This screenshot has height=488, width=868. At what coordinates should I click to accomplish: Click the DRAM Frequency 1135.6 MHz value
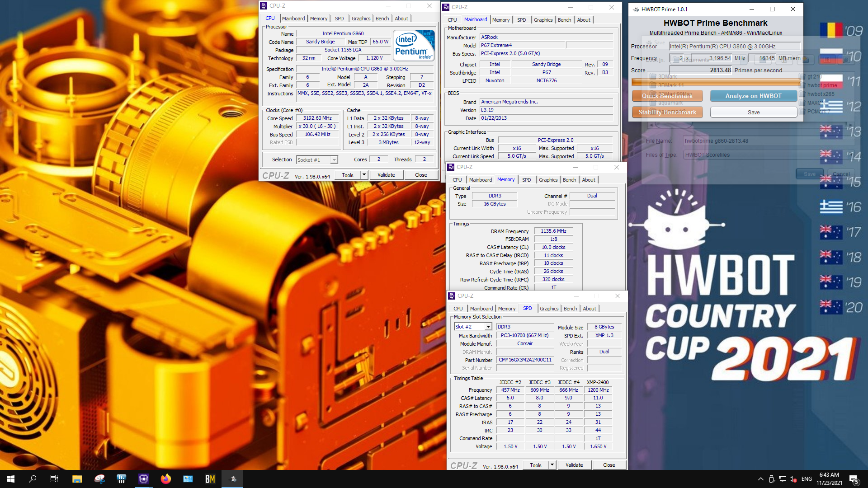(x=553, y=231)
